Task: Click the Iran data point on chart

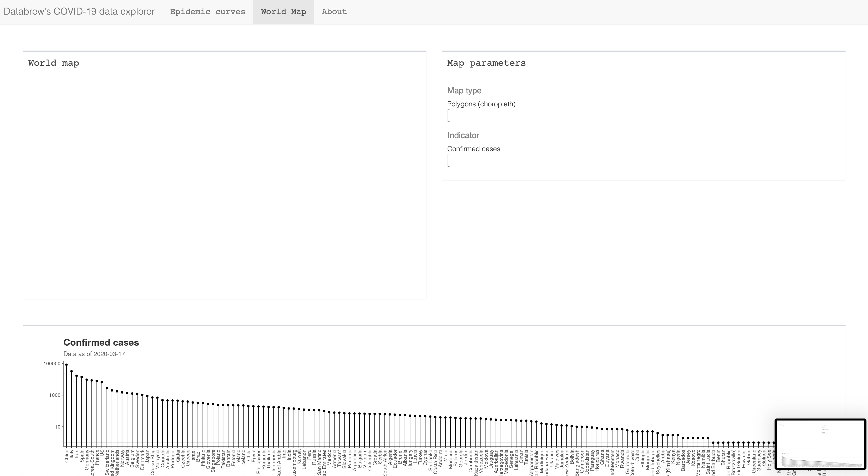Action: (x=76, y=376)
